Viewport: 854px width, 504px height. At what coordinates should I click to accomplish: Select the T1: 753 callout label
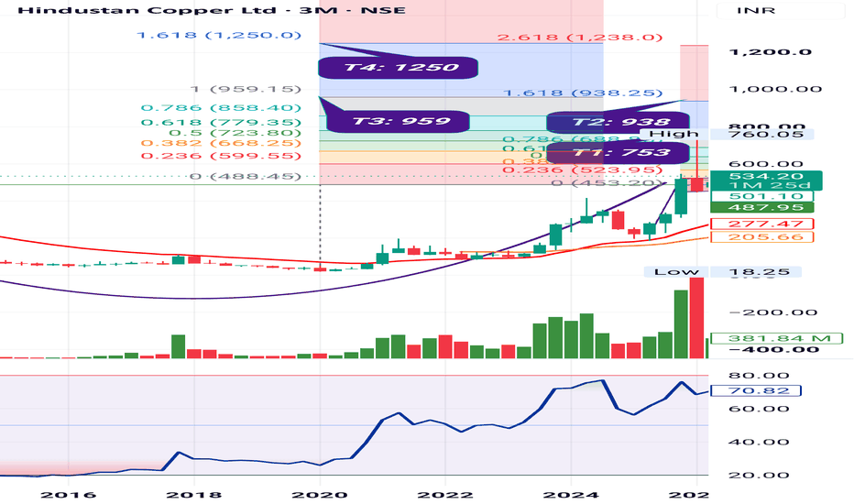[619, 152]
